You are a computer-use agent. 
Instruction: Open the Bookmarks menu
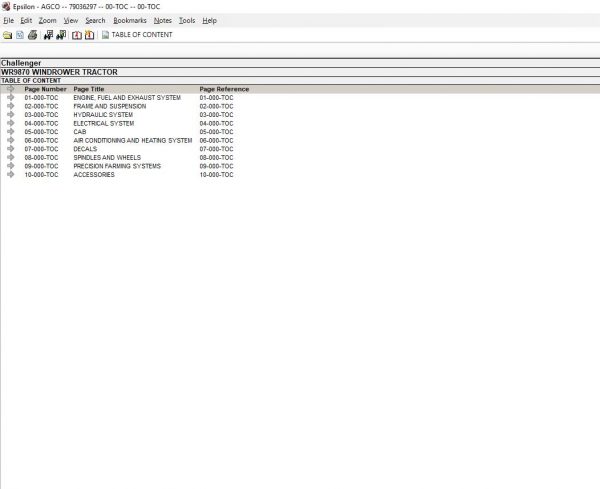[130, 21]
